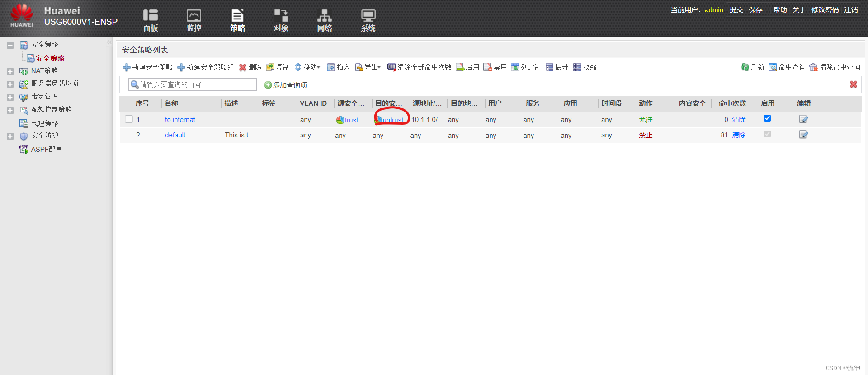Collapse the left sidebar panel
This screenshot has height=375, width=868.
pyautogui.click(x=109, y=42)
